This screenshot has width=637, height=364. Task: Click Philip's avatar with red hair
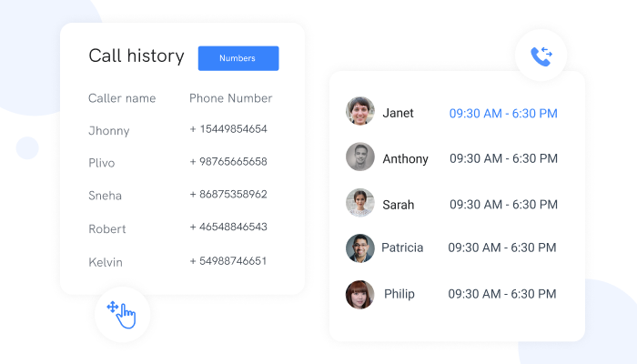(x=360, y=295)
